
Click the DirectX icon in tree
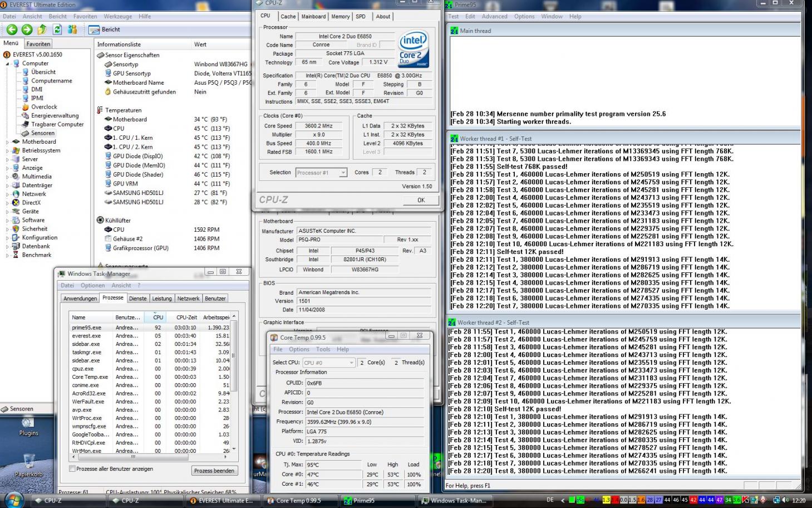tap(16, 203)
